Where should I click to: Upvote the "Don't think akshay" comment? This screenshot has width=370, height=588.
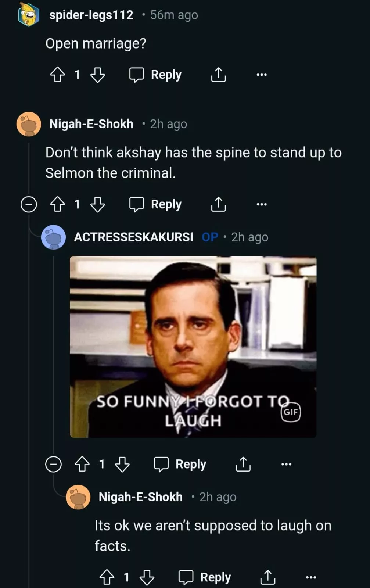point(57,204)
